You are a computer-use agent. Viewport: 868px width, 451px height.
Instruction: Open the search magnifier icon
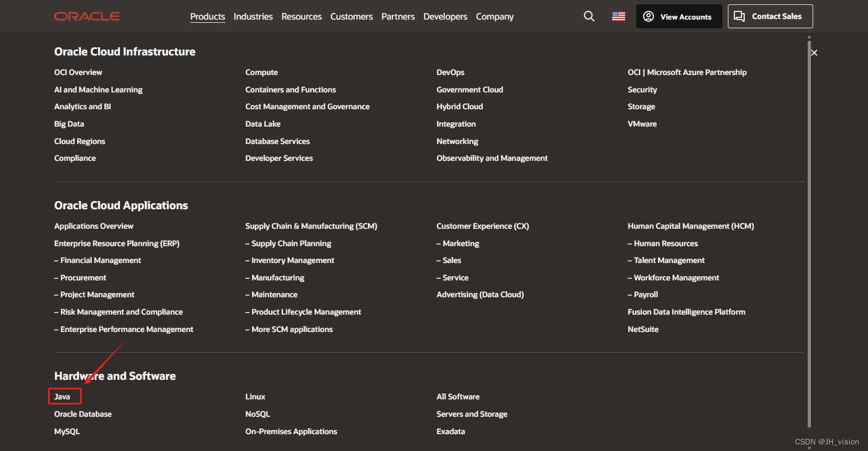(589, 16)
